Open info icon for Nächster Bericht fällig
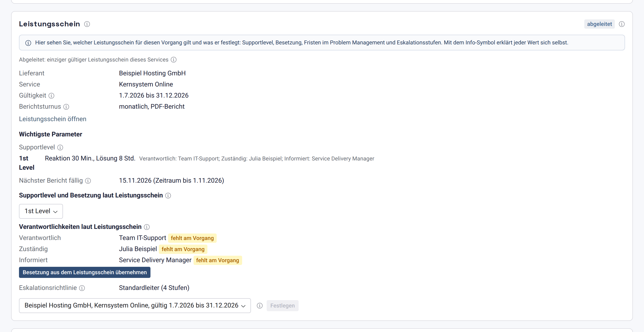Screen dimensions: 644x332 pyautogui.click(x=88, y=181)
